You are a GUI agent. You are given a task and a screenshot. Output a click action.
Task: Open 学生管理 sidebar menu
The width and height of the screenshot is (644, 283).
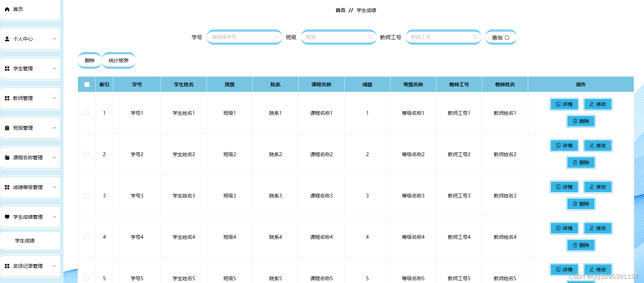[x=30, y=69]
